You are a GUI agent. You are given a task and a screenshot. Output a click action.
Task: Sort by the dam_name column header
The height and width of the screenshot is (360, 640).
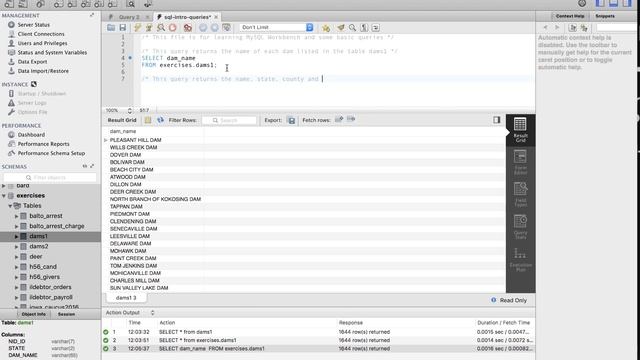tap(123, 131)
